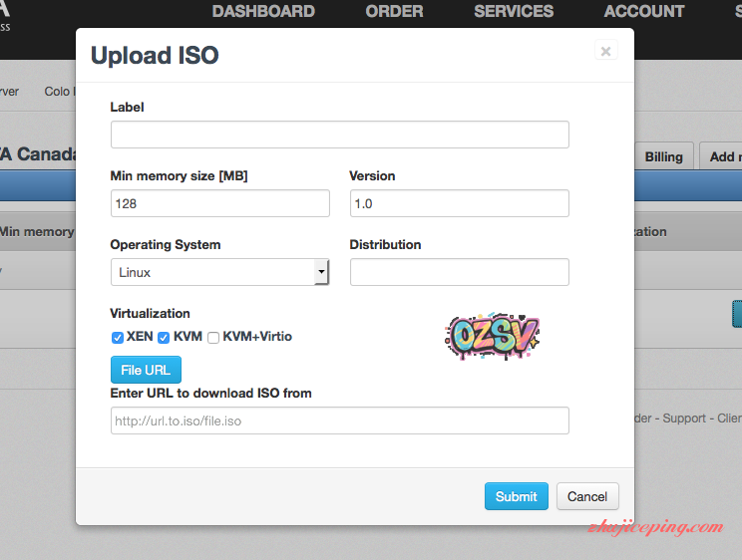Uncheck the KVM virtualization checkbox
742x560 pixels.
point(165,337)
